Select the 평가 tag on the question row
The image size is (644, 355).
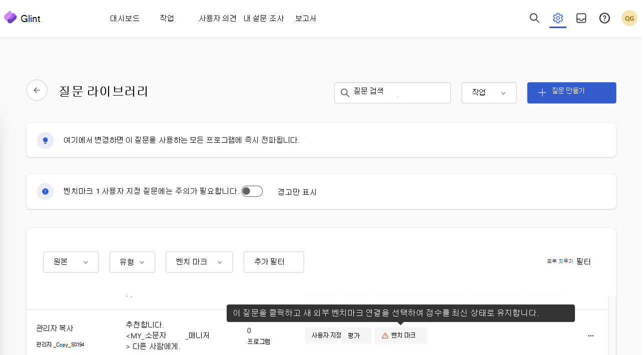pyautogui.click(x=356, y=335)
